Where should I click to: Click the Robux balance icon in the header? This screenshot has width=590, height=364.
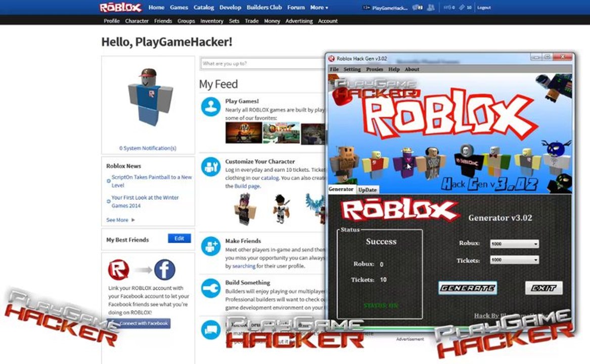tap(446, 8)
